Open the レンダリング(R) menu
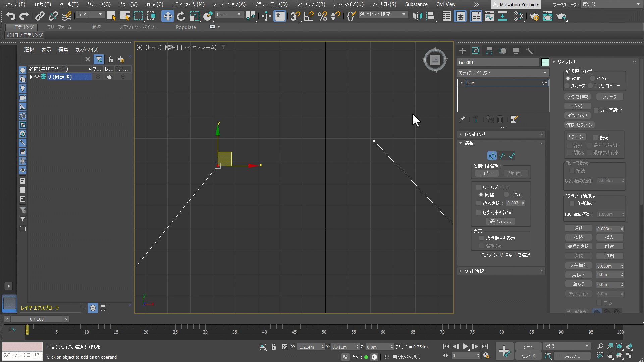Viewport: 644px width, 362px height. 311,4
